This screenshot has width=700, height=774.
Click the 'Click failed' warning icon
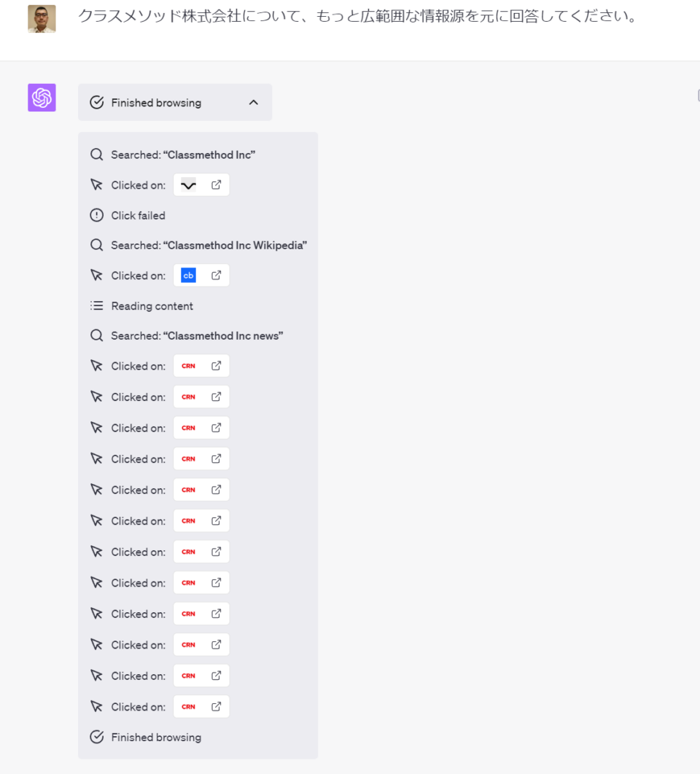click(x=97, y=215)
